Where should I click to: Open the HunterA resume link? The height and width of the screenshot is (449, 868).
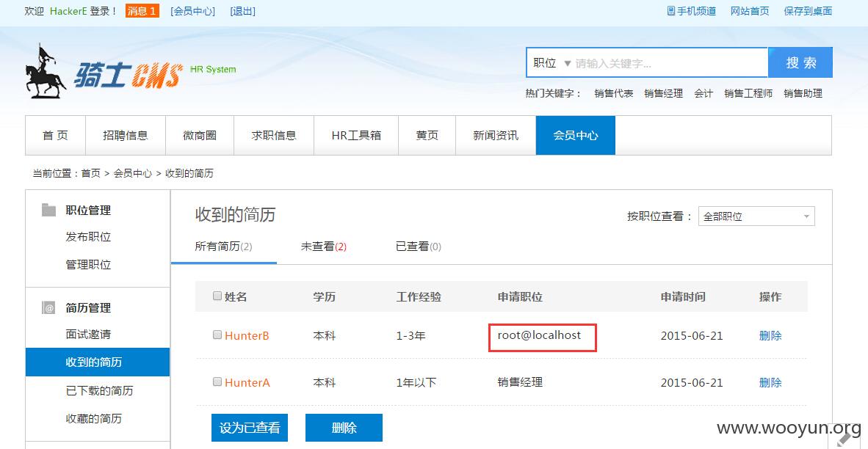pyautogui.click(x=247, y=383)
